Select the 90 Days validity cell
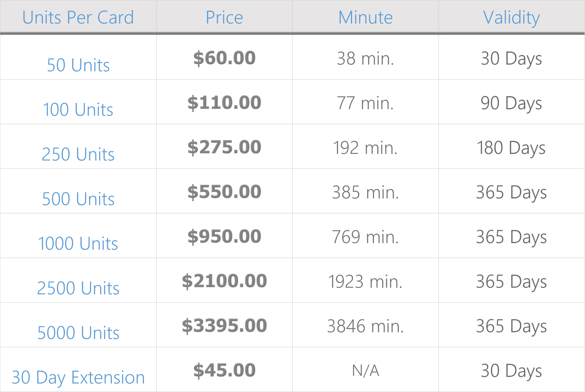The height and width of the screenshot is (392, 585). tap(511, 103)
